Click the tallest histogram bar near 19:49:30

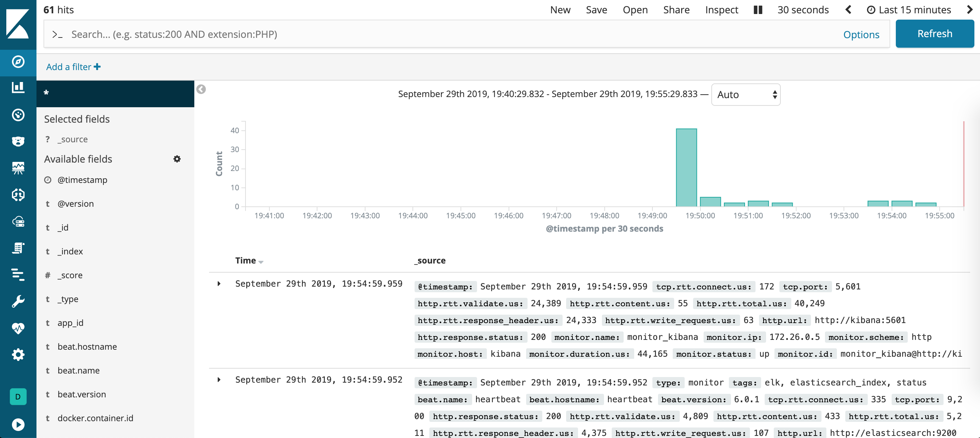point(686,167)
